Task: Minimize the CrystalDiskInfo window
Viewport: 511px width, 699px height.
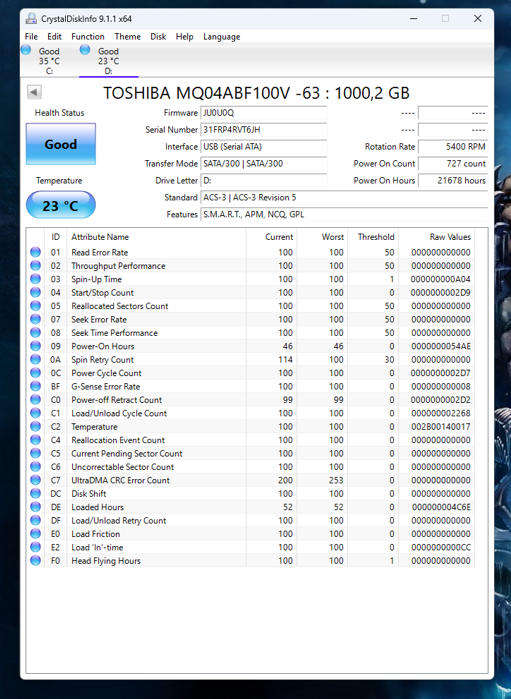Action: (x=414, y=19)
